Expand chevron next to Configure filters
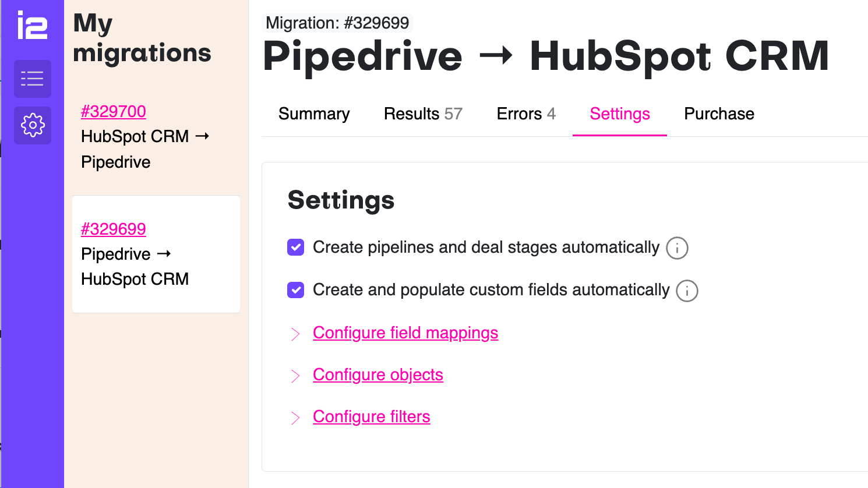The width and height of the screenshot is (868, 488). (x=295, y=418)
